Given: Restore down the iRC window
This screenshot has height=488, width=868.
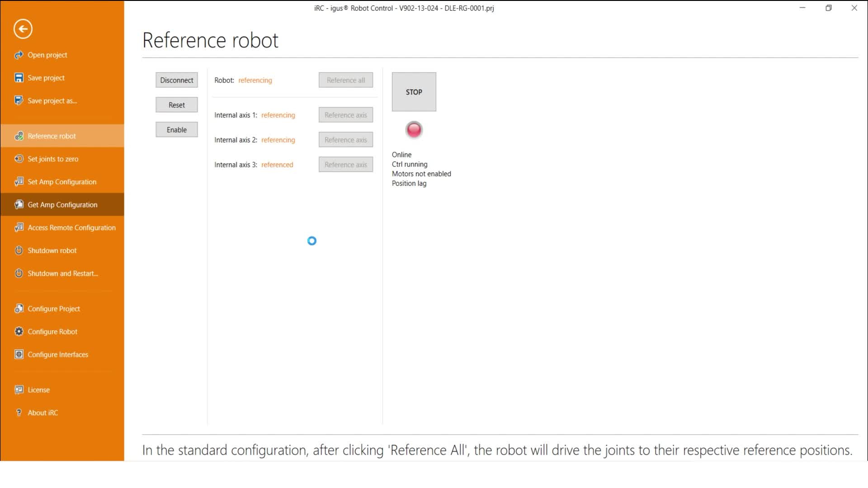Looking at the screenshot, I should 828,8.
